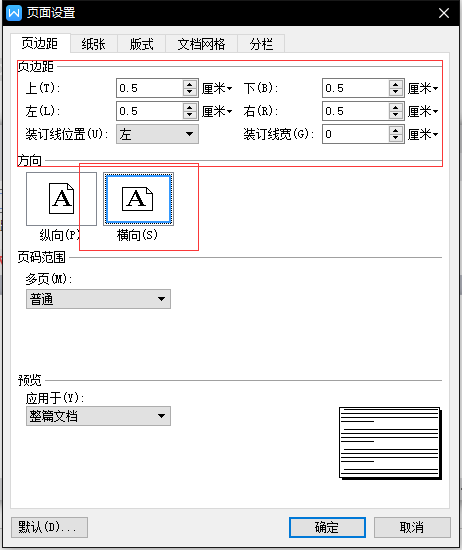This screenshot has width=462, height=550.
Task: Change gutter width unit 厘米 dropdown
Action: pos(423,134)
